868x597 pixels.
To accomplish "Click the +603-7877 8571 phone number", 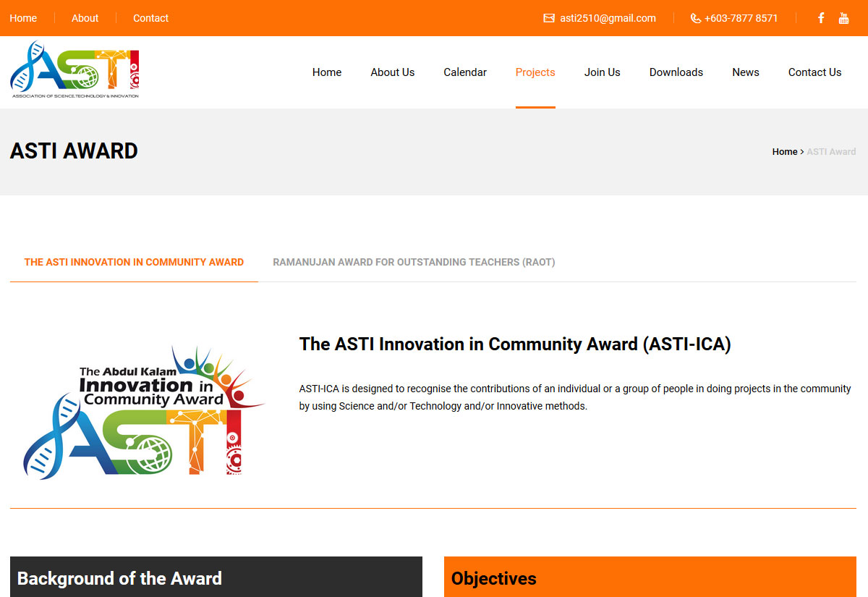I will pos(741,18).
